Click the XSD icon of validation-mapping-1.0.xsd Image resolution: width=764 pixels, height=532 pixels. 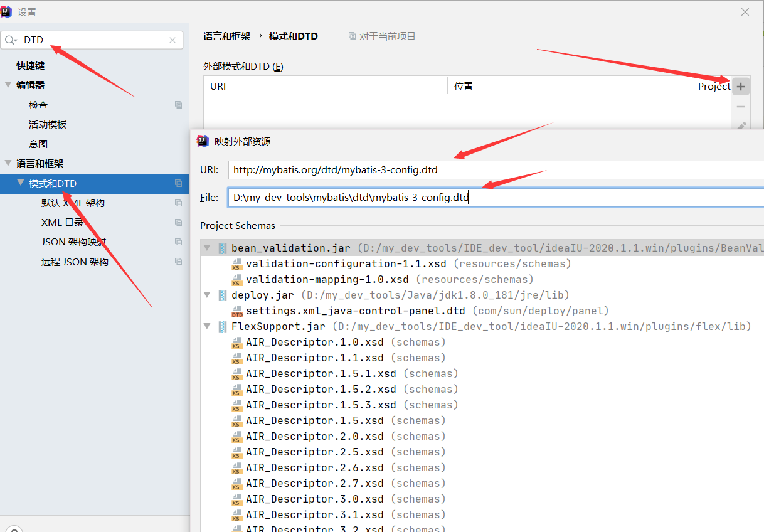click(x=237, y=280)
